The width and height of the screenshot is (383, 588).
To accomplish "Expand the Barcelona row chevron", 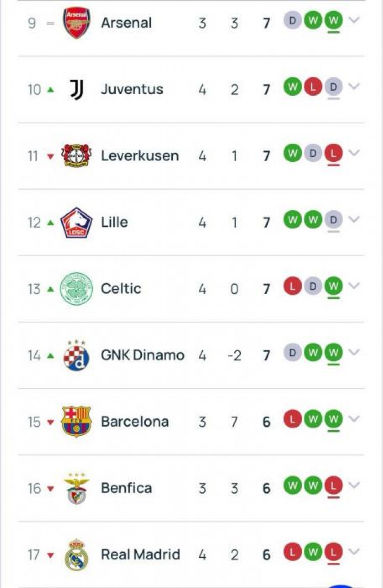I will (x=354, y=419).
